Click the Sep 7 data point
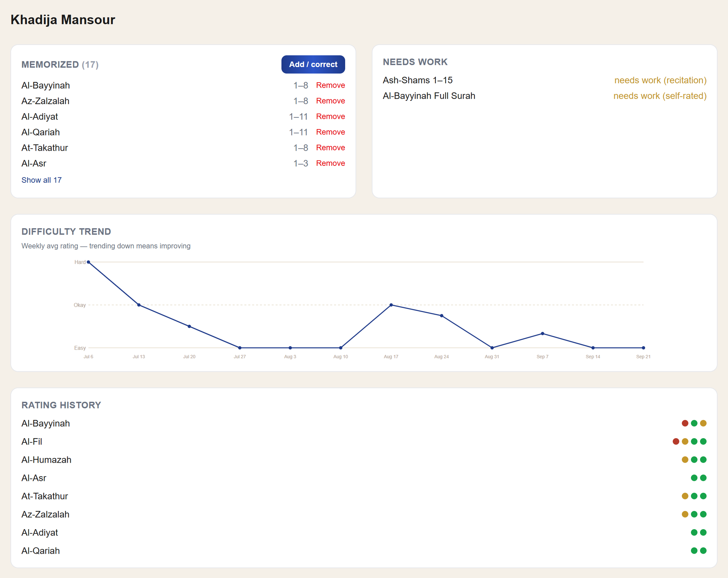The height and width of the screenshot is (578, 728). pyautogui.click(x=543, y=334)
